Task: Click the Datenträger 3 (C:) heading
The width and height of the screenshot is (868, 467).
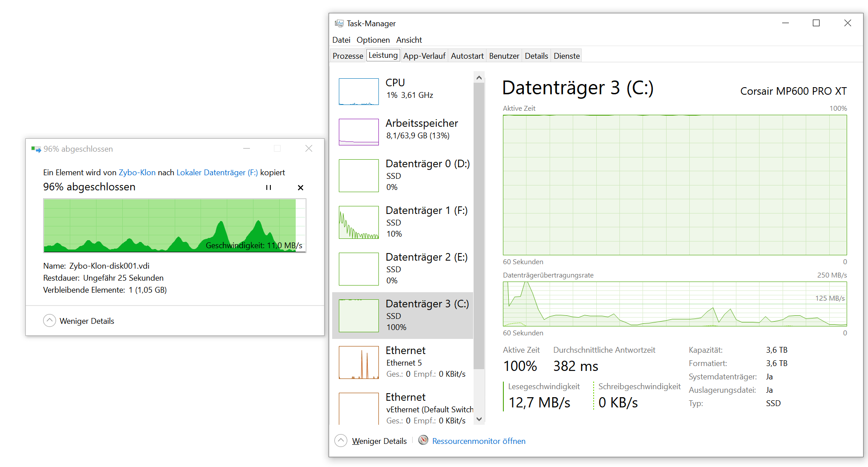Action: [578, 88]
